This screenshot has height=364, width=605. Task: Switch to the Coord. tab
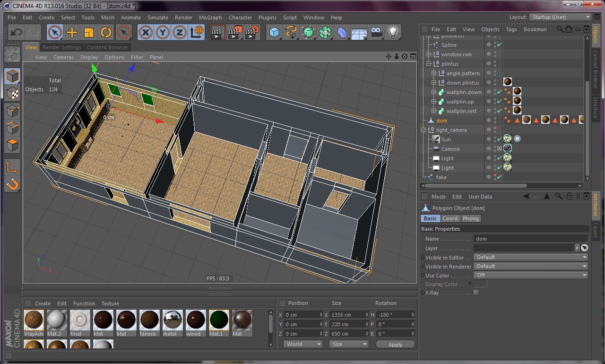pos(450,218)
